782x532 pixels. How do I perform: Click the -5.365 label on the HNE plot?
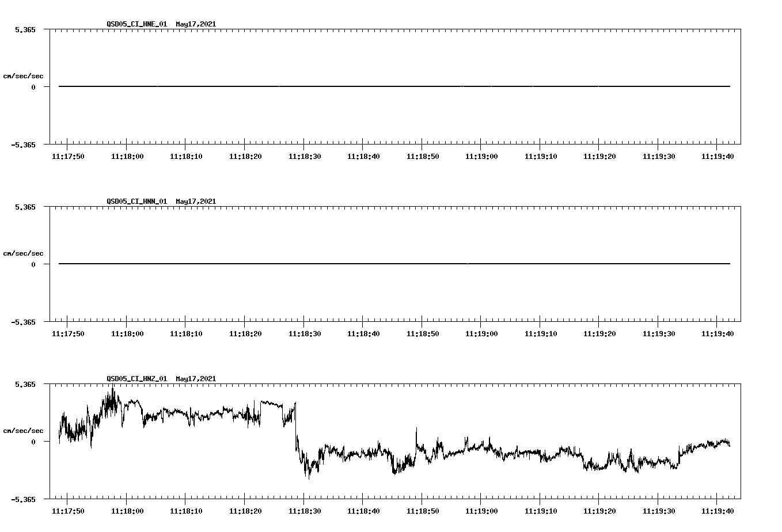tap(24, 146)
